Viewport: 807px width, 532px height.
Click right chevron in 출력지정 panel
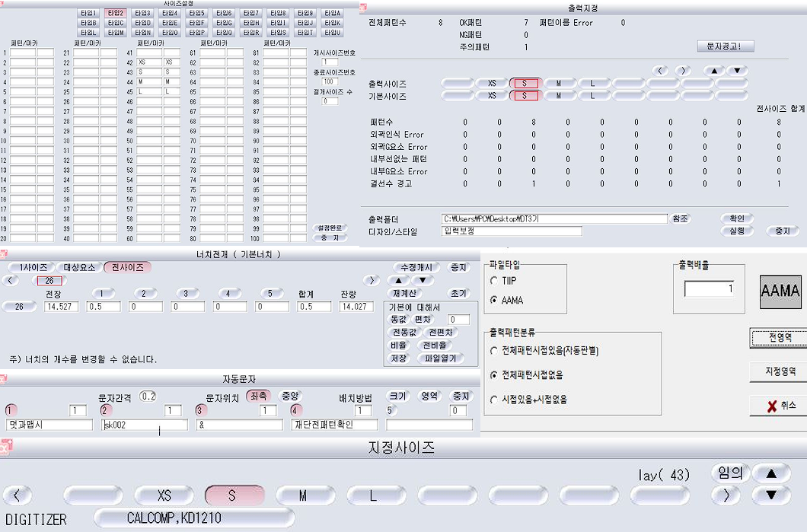[684, 71]
